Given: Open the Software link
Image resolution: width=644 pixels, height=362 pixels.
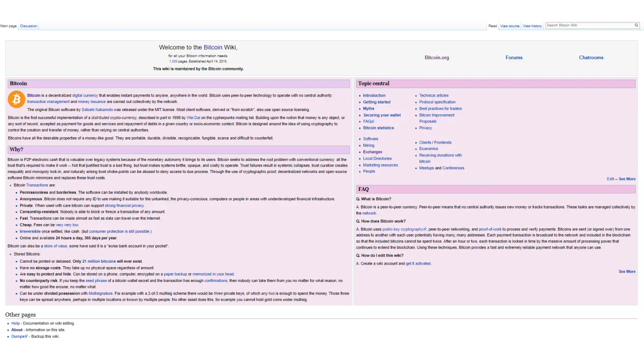Looking at the screenshot, I should pos(371,139).
